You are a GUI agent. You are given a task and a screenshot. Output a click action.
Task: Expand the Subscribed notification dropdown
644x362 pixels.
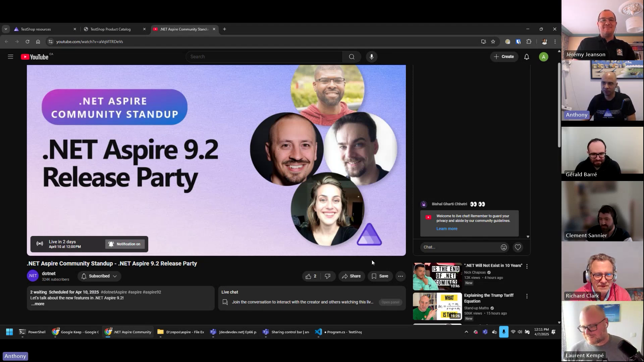click(x=99, y=276)
